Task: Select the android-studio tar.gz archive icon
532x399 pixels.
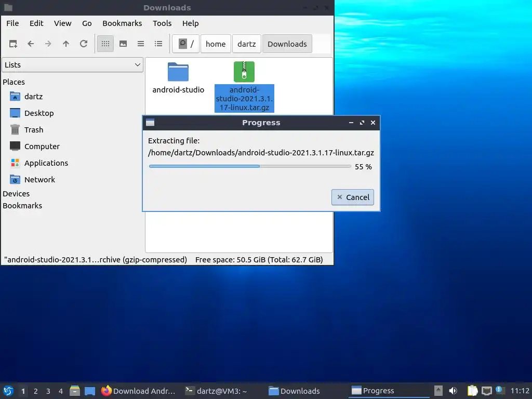Action: pyautogui.click(x=244, y=72)
